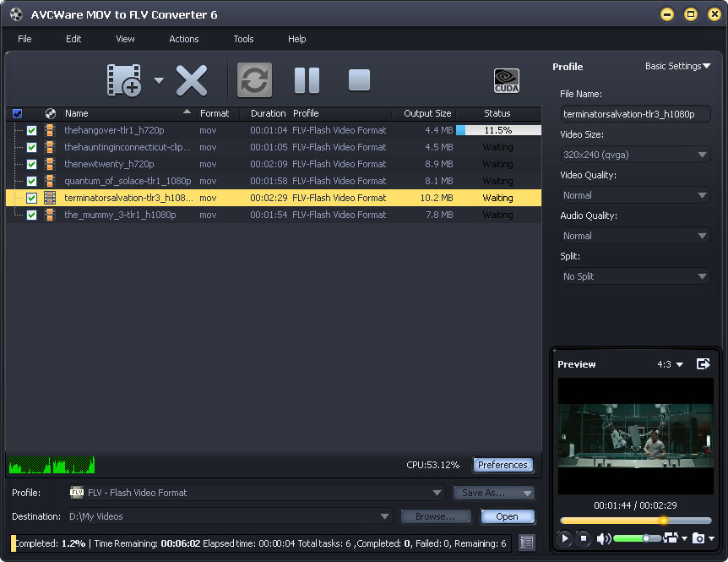Click the preview layout switch icon
This screenshot has height=562, width=728.
coord(671,537)
